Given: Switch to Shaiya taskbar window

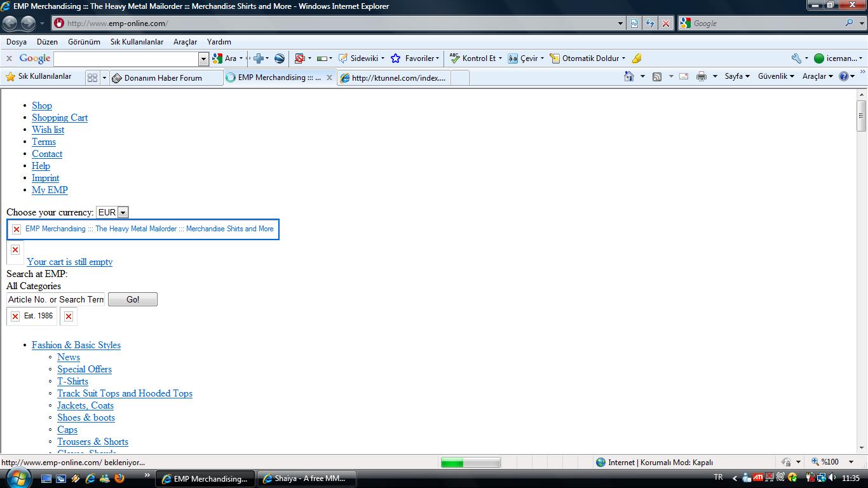Looking at the screenshot, I should point(306,478).
